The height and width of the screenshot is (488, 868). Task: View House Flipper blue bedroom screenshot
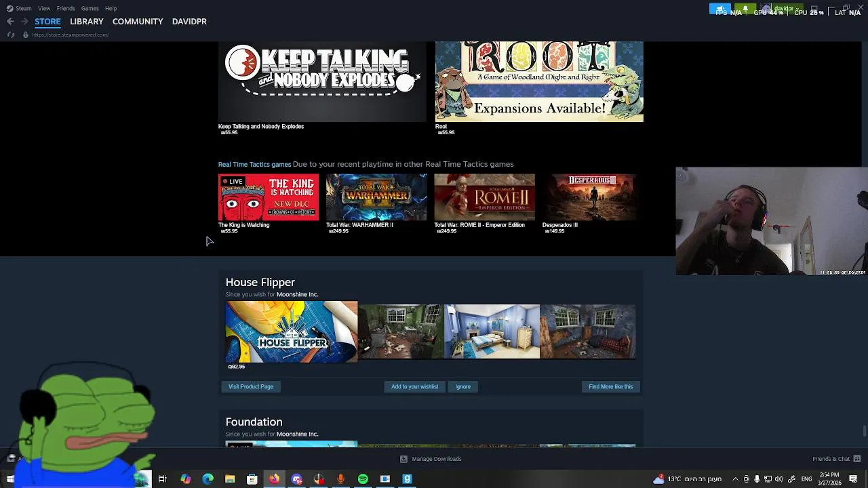coord(492,331)
